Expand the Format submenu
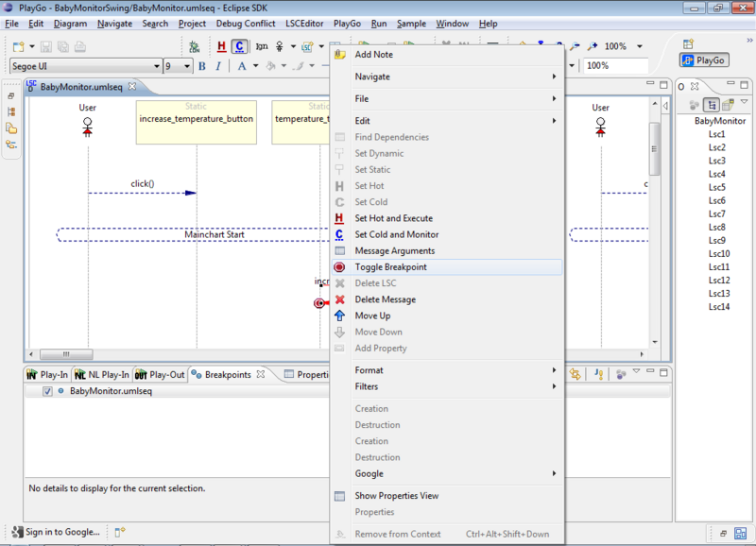 (x=447, y=370)
